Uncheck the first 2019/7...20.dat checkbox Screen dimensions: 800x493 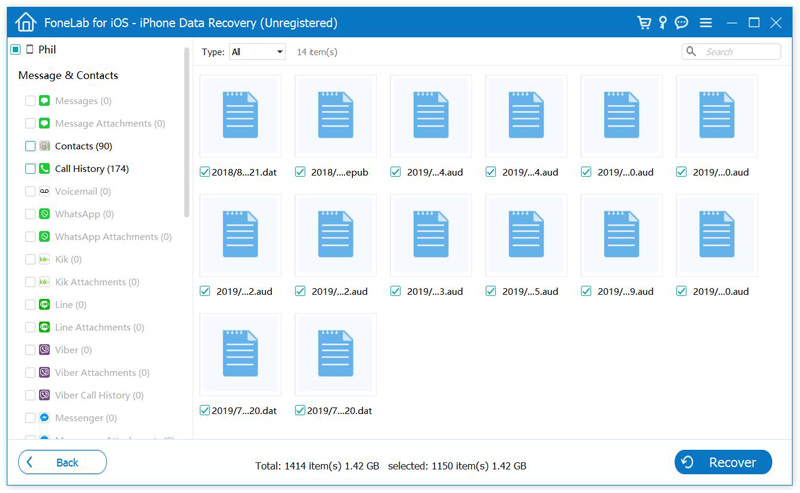205,410
